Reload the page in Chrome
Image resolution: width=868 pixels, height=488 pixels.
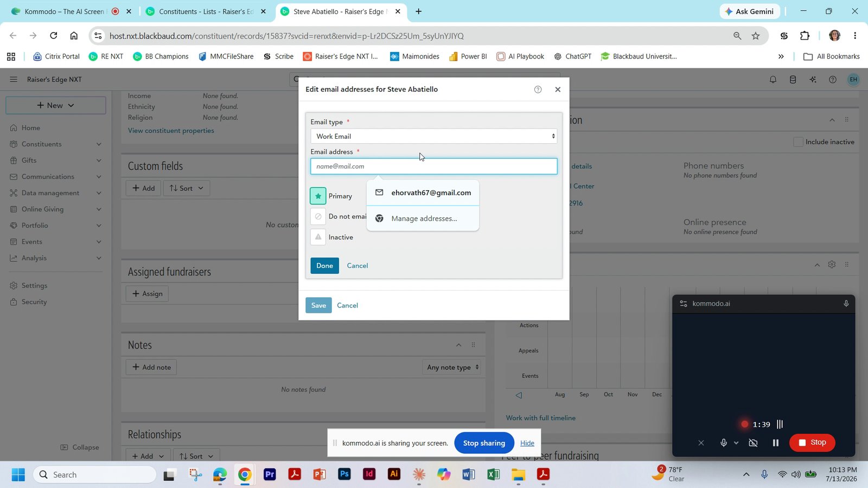pos(53,36)
